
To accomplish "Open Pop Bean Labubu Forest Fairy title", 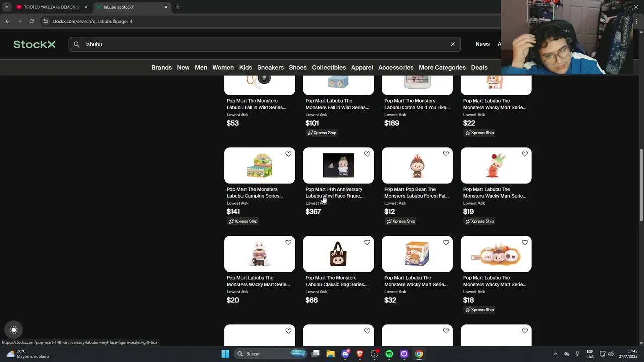I will 417,193.
